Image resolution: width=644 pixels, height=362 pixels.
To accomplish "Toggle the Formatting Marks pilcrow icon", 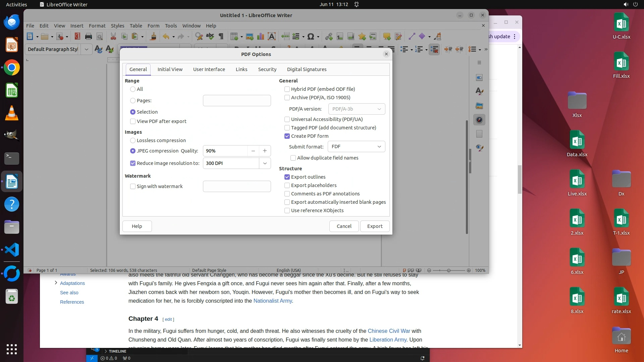I will pos(221,37).
